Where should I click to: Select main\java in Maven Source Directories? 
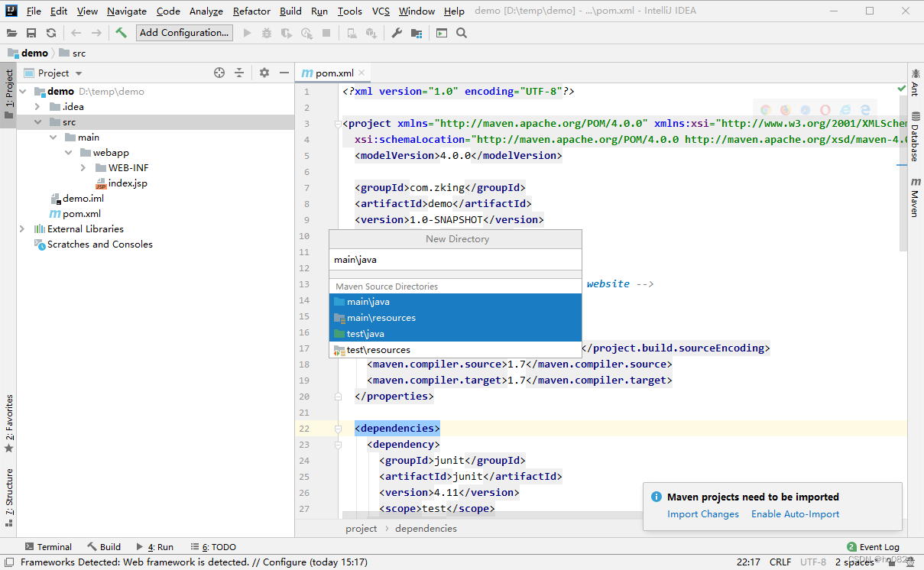click(x=456, y=302)
